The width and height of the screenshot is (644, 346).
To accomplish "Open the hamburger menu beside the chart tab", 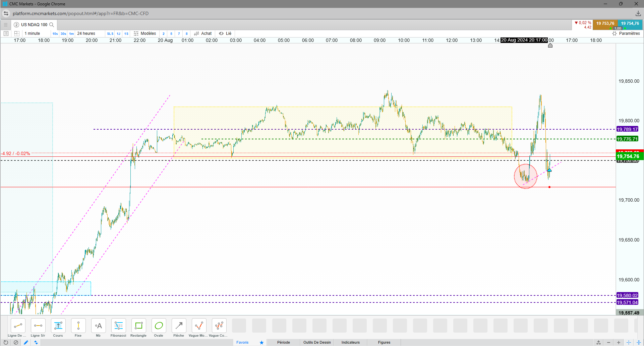I will point(5,25).
